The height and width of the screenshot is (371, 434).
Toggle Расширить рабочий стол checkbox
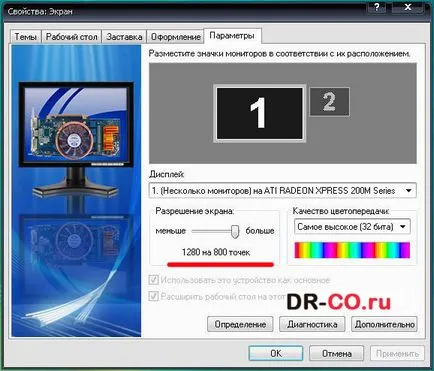point(153,296)
